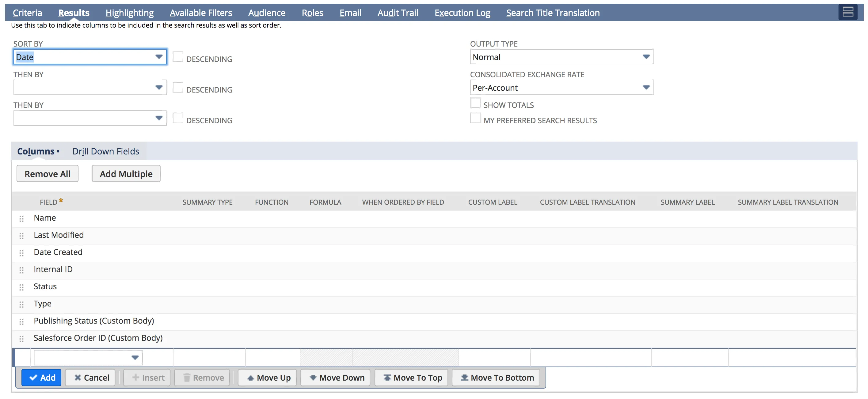Click drag handle beside Name row
This screenshot has height=399, width=868.
[21, 219]
